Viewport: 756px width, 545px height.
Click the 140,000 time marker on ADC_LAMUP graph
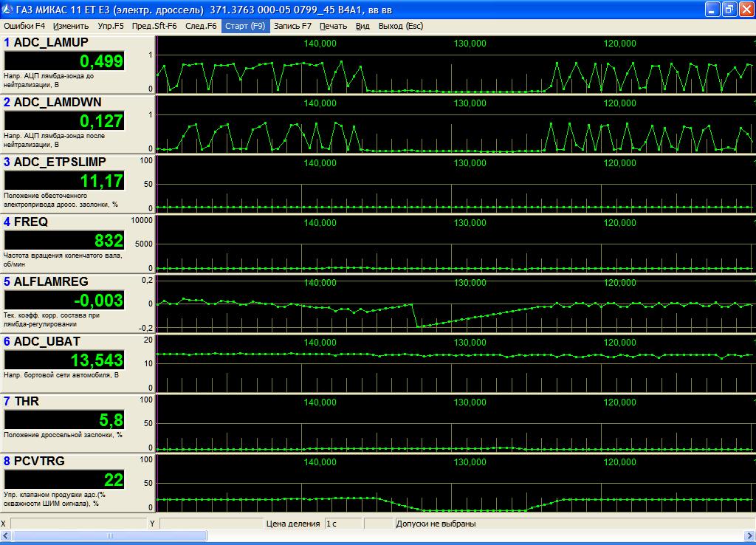320,44
